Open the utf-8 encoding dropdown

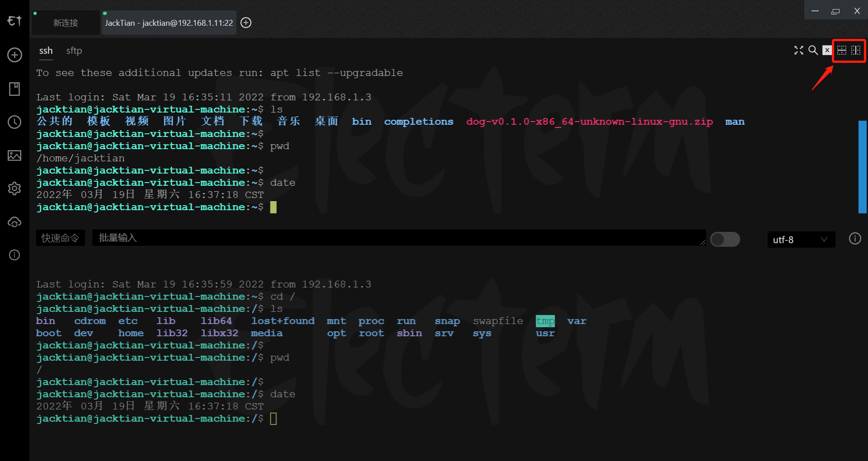pos(801,240)
